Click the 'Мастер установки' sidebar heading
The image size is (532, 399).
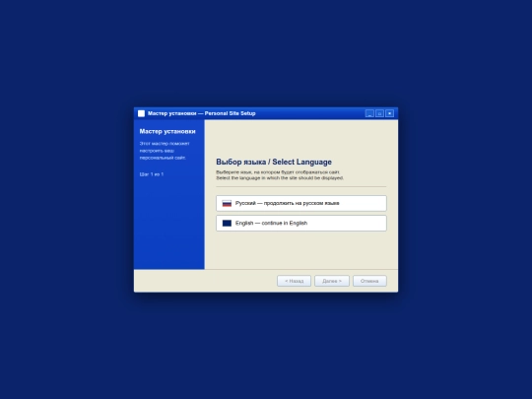click(x=167, y=131)
